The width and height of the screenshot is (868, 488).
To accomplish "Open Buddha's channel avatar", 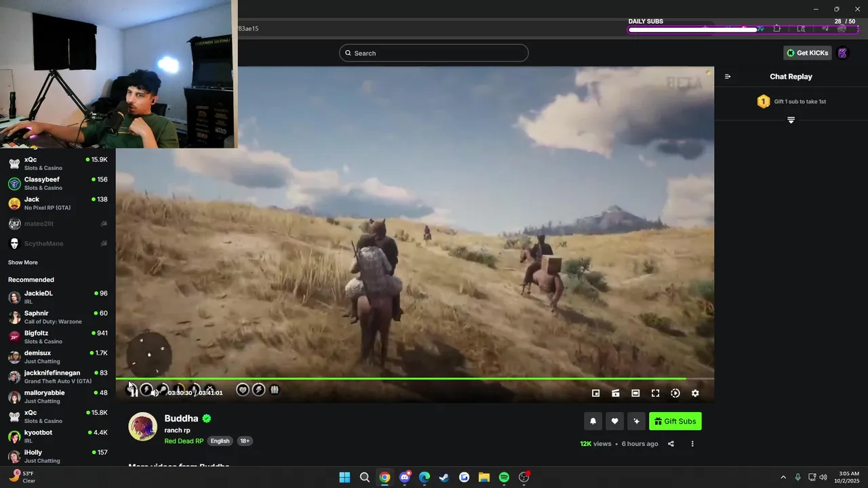I will click(143, 427).
